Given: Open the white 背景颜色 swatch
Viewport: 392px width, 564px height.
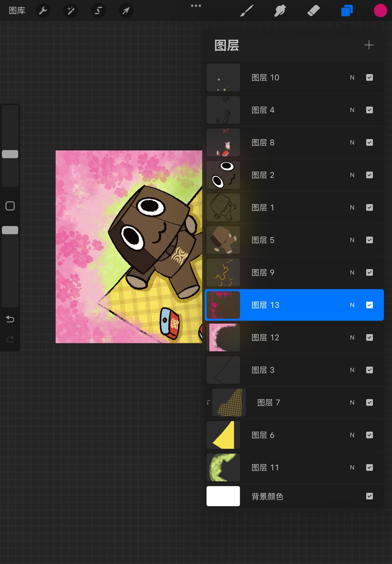Looking at the screenshot, I should pos(223,496).
